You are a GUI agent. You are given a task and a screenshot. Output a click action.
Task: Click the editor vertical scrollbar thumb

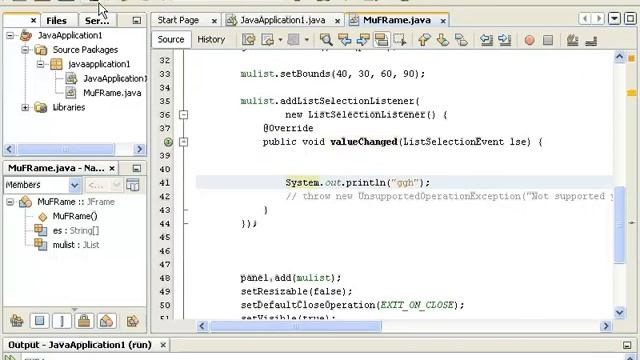620,224
